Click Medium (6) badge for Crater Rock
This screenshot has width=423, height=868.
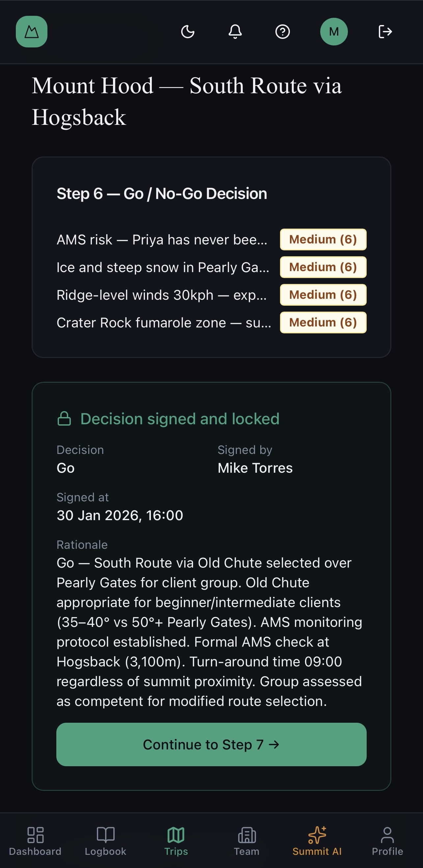pyautogui.click(x=323, y=322)
